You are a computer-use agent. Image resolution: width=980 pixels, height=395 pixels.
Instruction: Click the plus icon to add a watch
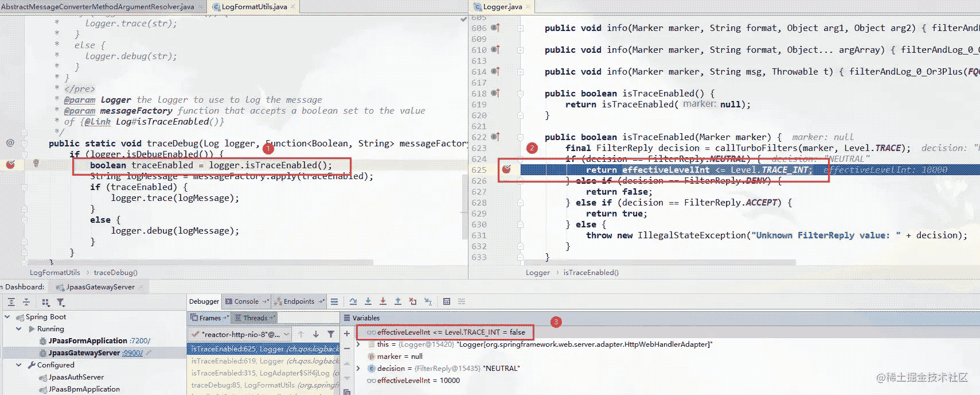[347, 334]
